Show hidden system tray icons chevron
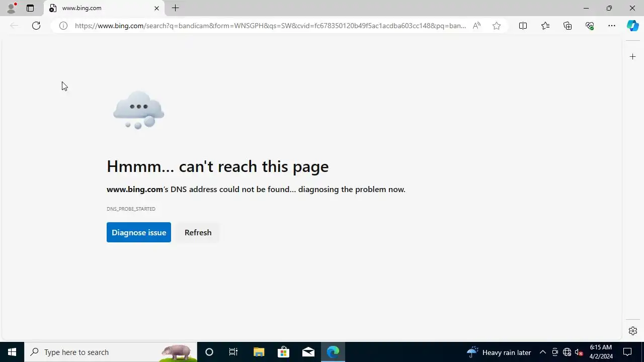 tap(543, 352)
